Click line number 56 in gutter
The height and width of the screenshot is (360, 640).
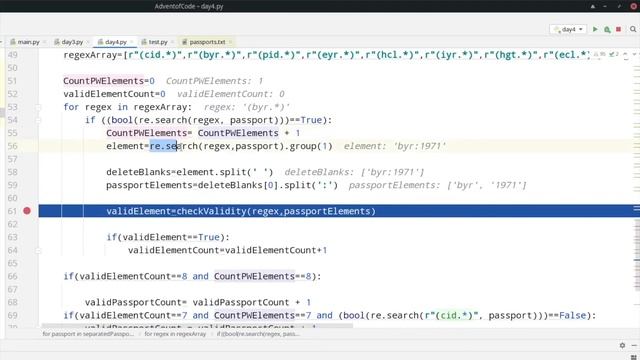click(x=13, y=146)
